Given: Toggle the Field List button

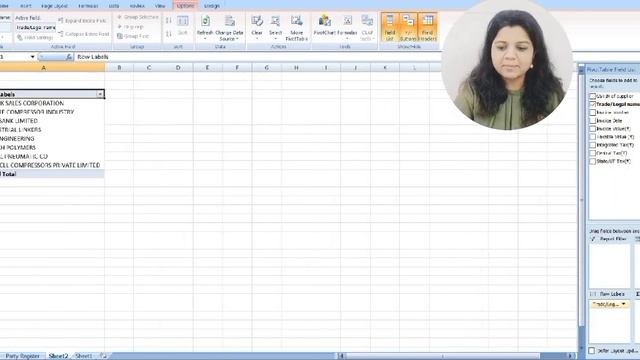Looking at the screenshot, I should (390, 27).
